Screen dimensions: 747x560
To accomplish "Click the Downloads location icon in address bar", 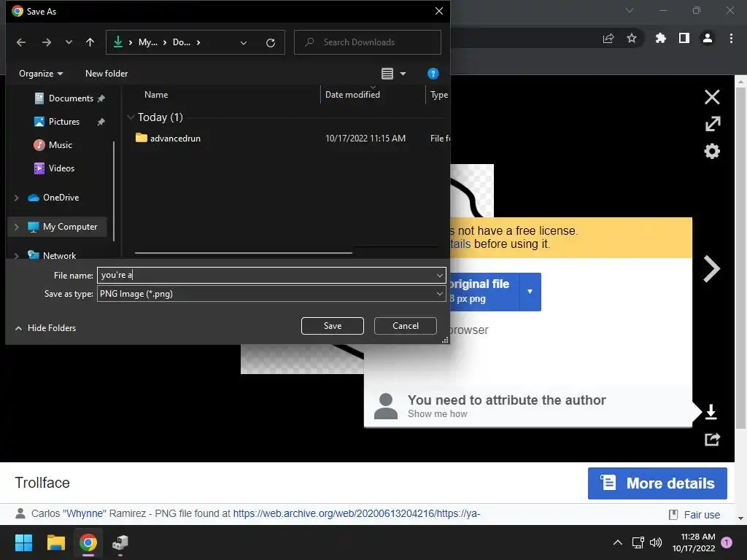I will pyautogui.click(x=117, y=42).
